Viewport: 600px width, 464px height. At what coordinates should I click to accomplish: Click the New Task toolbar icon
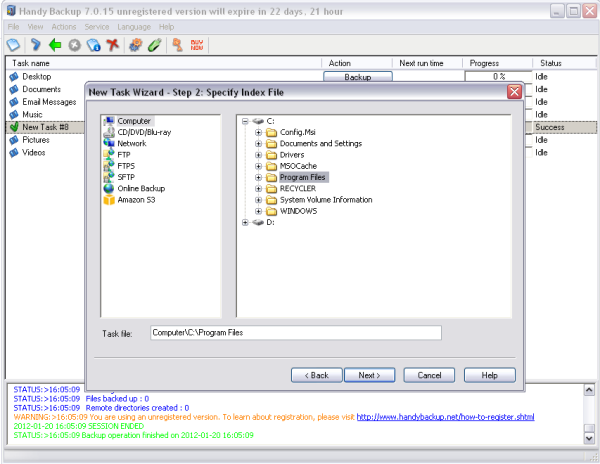pos(13,45)
